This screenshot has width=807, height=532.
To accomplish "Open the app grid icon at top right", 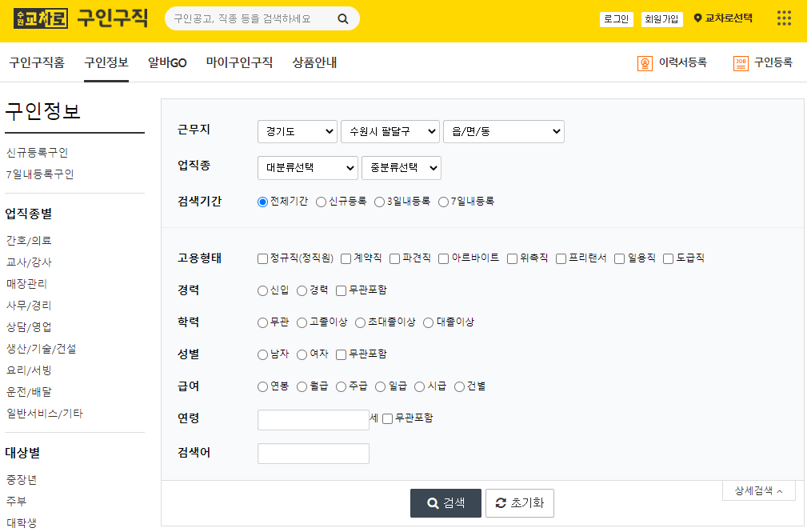I will tap(783, 18).
